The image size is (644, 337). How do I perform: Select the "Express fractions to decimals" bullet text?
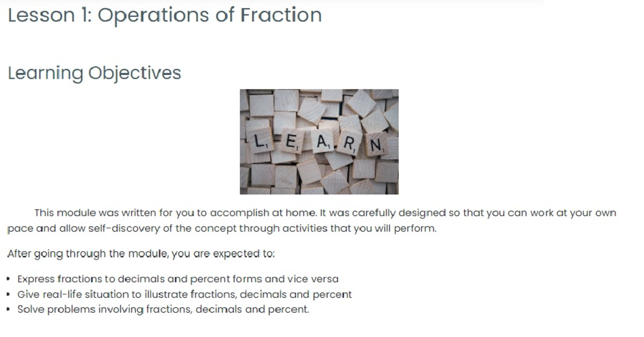pyautogui.click(x=178, y=279)
